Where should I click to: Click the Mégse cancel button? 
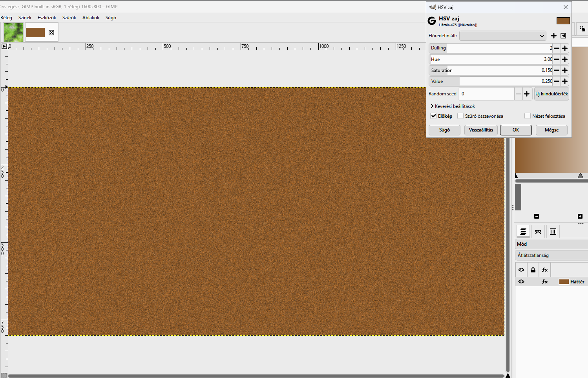point(551,130)
